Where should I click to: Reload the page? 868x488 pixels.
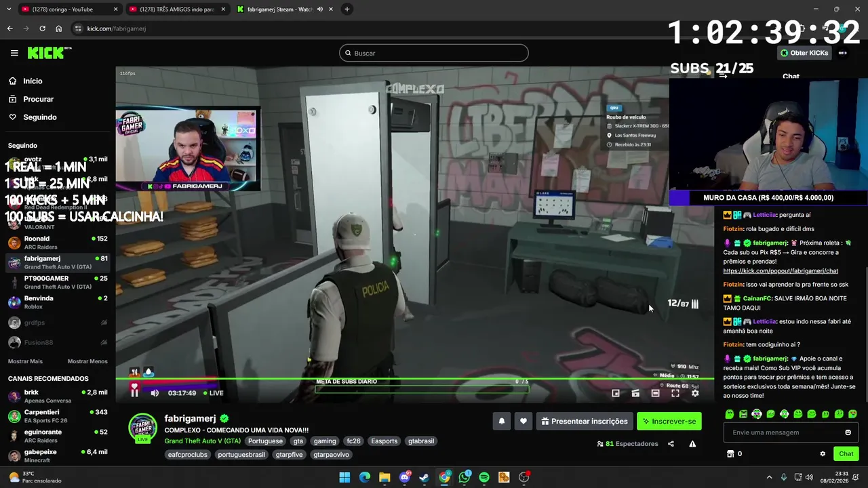tap(42, 28)
